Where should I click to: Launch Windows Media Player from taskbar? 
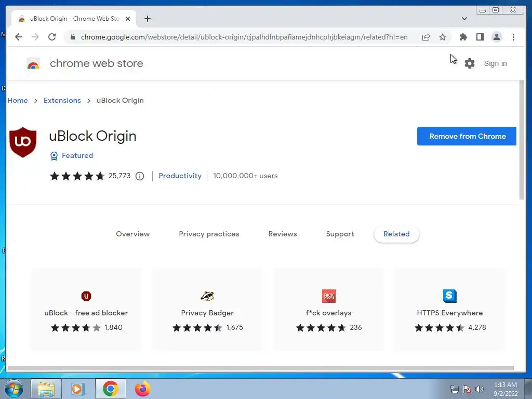78,389
